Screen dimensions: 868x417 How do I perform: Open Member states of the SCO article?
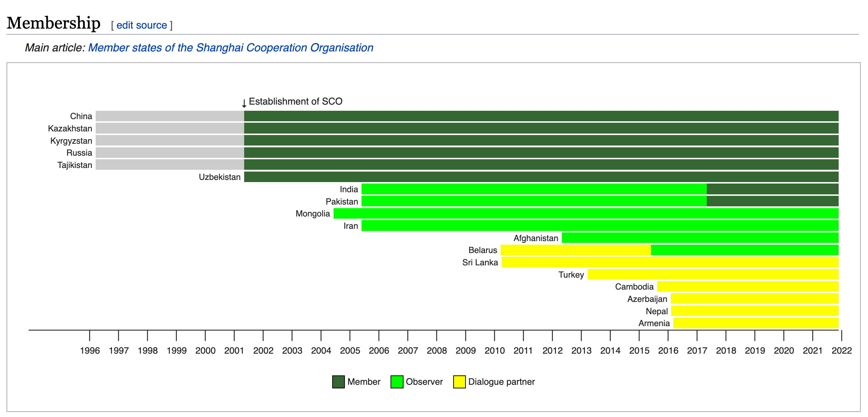(230, 48)
